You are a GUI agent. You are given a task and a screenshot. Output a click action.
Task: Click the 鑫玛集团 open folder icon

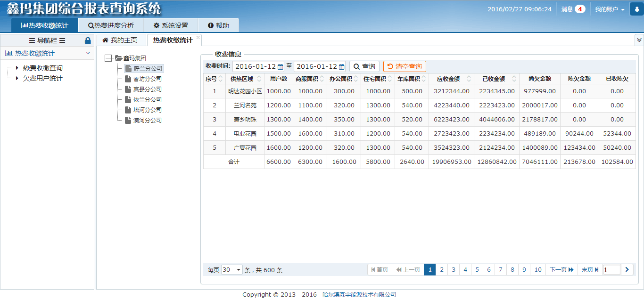click(118, 58)
